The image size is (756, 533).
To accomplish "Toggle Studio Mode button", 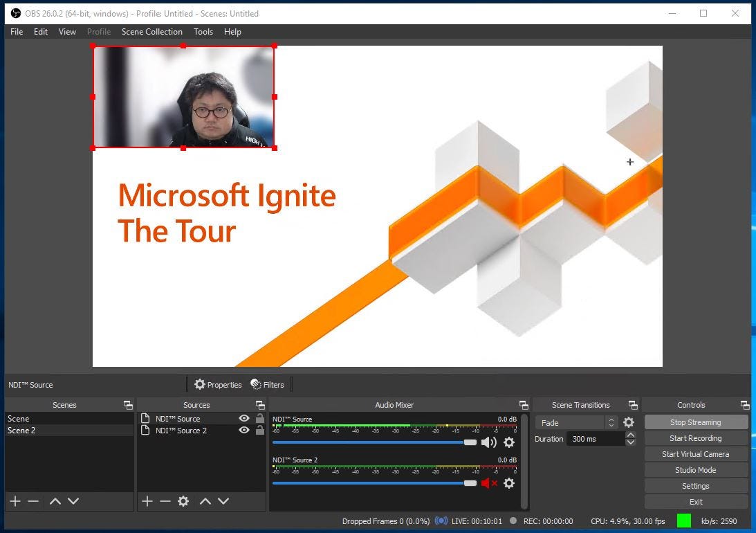I will coord(696,470).
